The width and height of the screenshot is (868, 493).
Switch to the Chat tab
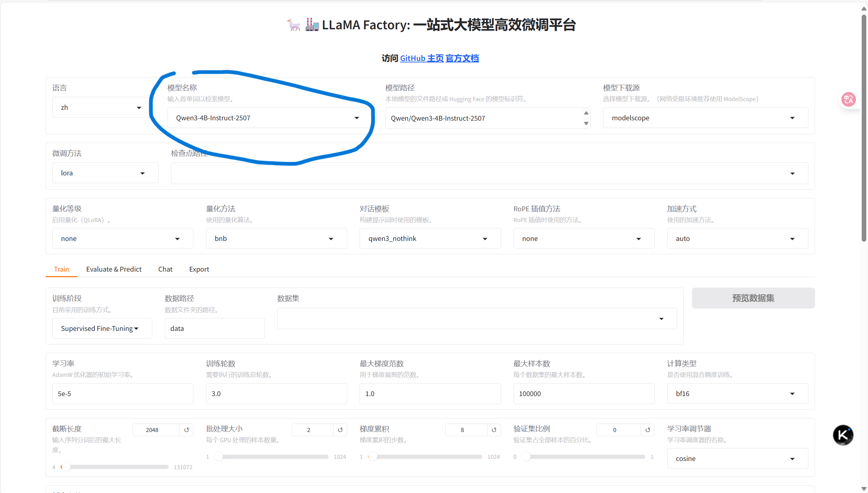tap(165, 269)
